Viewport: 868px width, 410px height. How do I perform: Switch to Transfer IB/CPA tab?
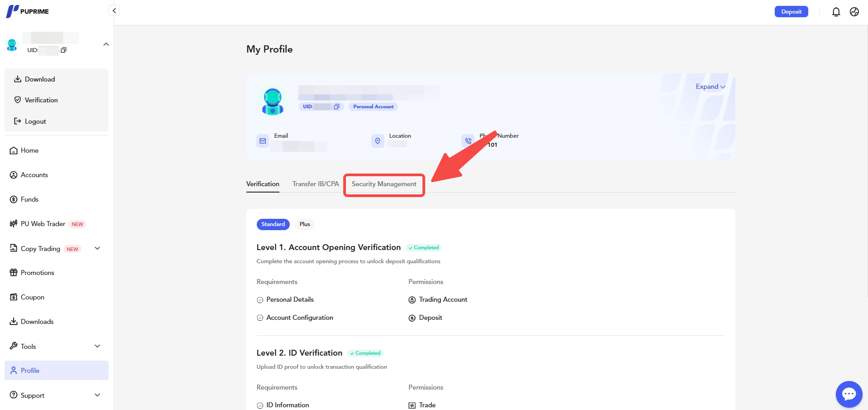[316, 184]
